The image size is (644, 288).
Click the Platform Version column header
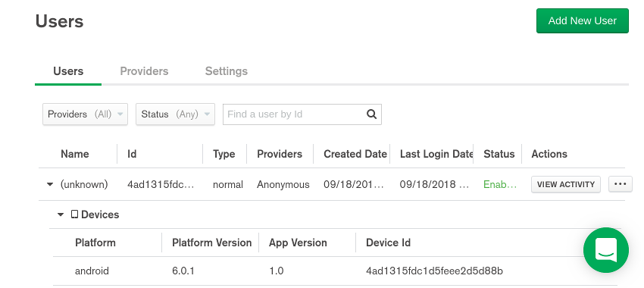212,243
